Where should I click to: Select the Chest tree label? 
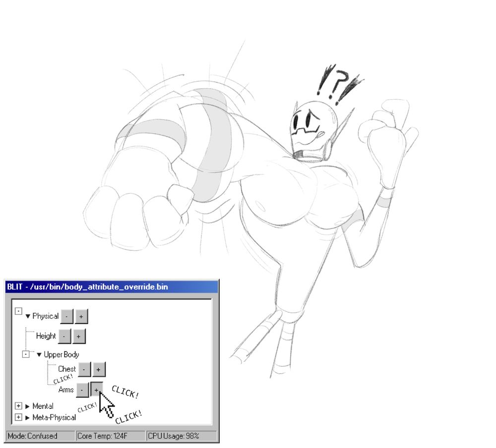point(67,369)
